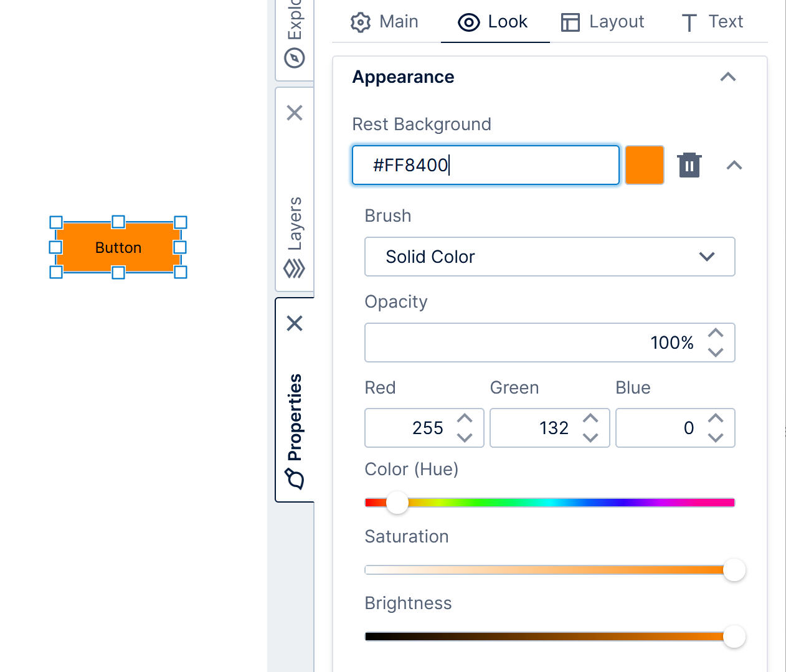
Task: Click the orange Rest Background color swatch
Action: [645, 165]
